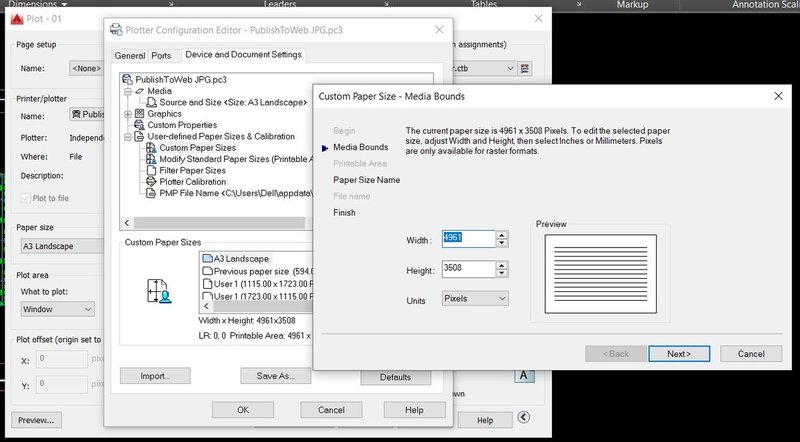Click the Save As button
This screenshot has width=800, height=442.
[x=276, y=376]
